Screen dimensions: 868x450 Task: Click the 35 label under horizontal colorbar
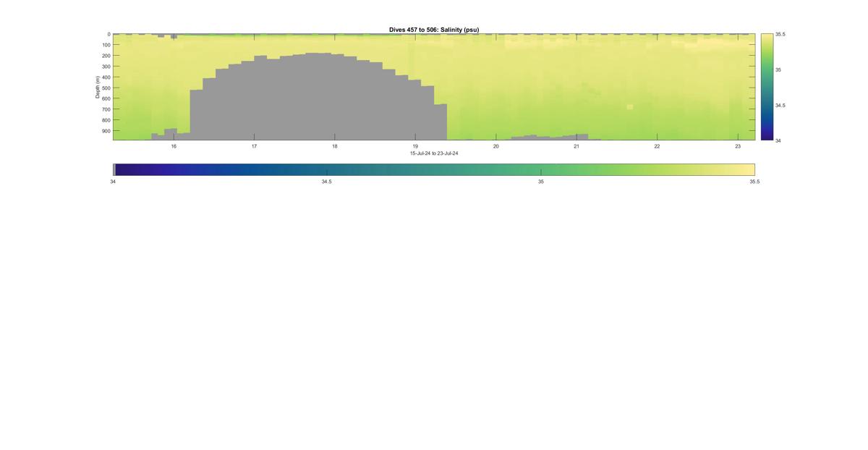point(541,182)
